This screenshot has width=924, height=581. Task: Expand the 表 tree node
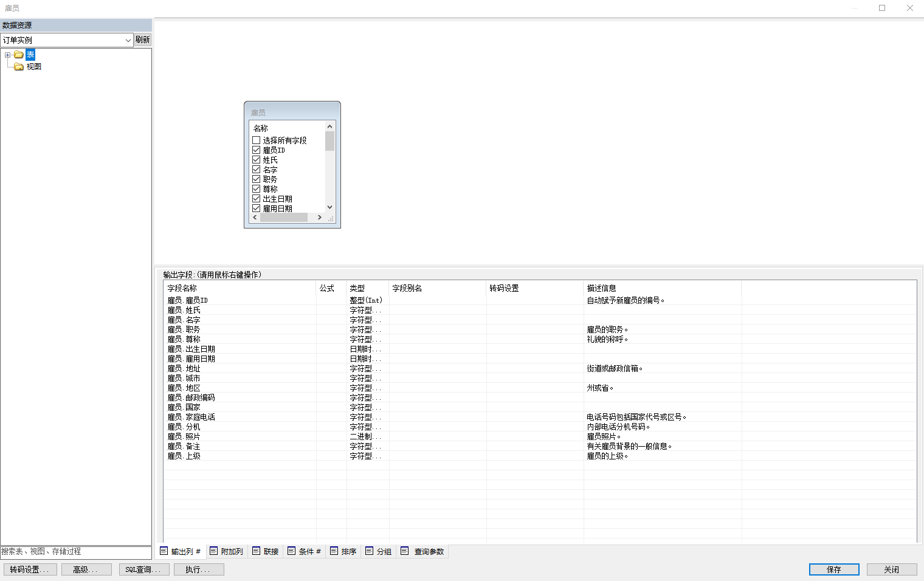click(7, 55)
